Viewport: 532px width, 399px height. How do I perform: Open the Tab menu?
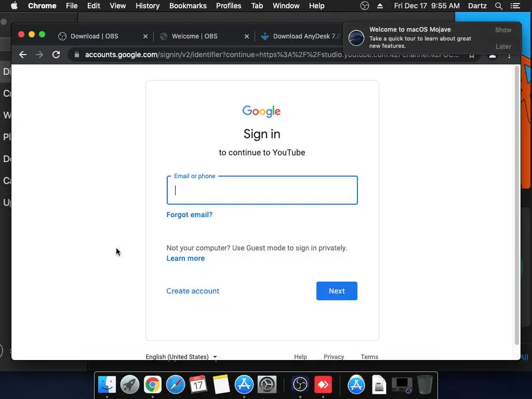257,6
